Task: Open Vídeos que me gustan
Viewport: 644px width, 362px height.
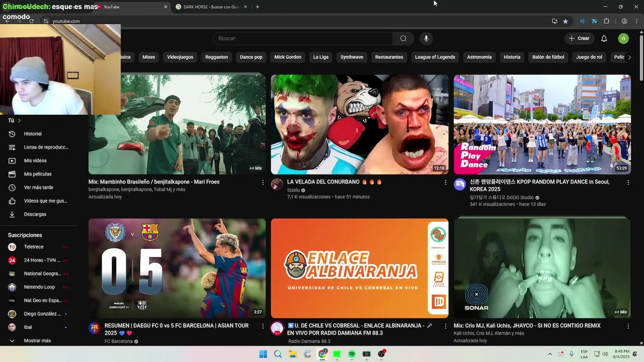Action: point(39,201)
